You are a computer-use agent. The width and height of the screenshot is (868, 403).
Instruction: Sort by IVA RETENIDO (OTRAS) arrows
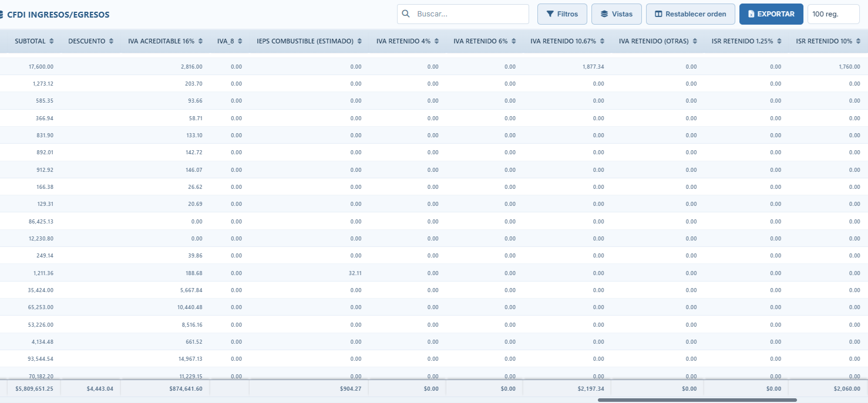(694, 41)
